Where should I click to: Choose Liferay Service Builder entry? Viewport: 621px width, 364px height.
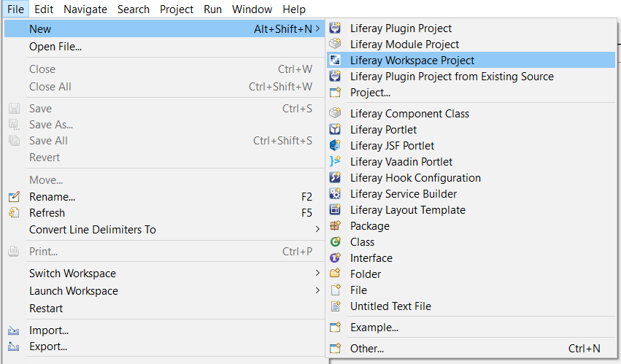[471, 194]
